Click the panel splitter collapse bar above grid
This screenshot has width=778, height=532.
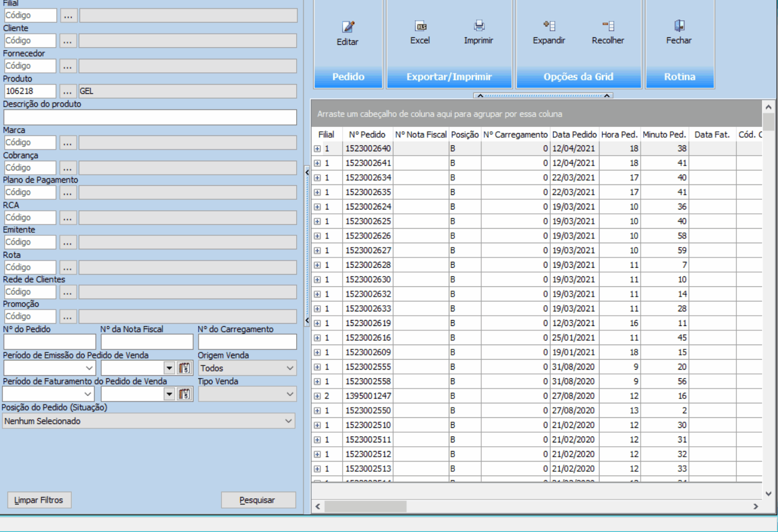tap(543, 95)
